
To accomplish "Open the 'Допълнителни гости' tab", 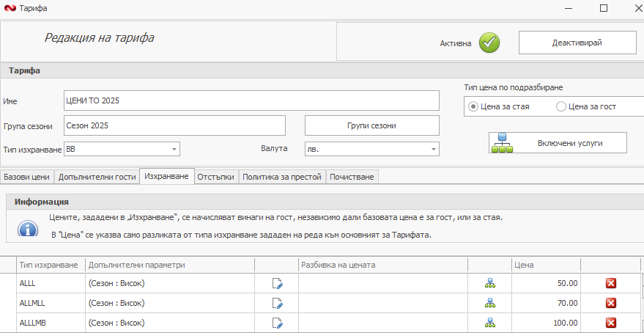I will pos(97,177).
